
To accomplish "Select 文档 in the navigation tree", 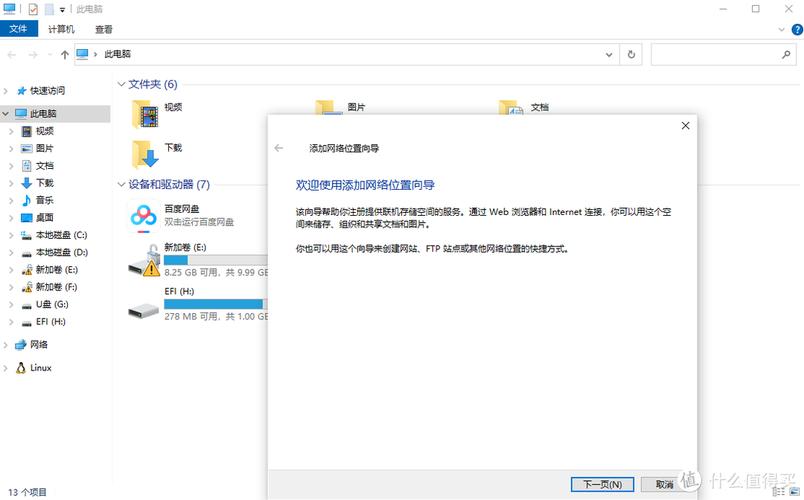I will tap(45, 166).
